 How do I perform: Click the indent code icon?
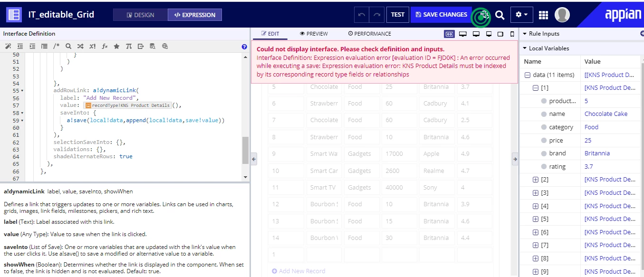point(32,47)
